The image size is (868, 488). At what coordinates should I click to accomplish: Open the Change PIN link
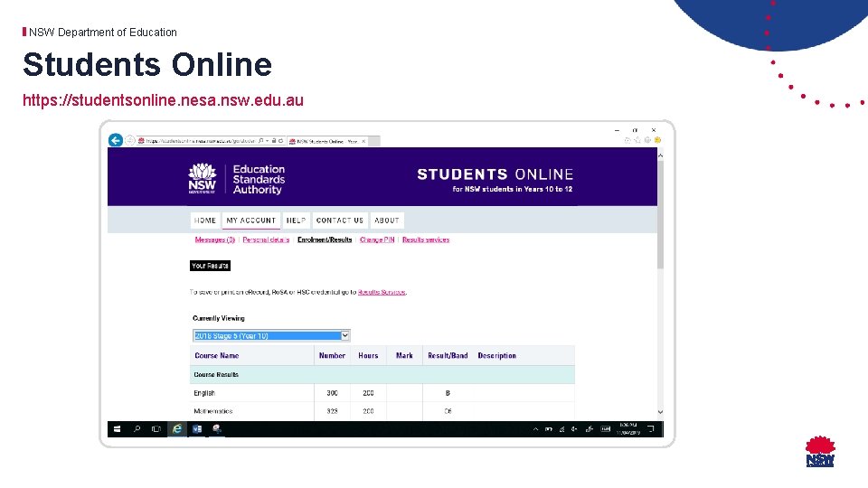pyautogui.click(x=377, y=239)
